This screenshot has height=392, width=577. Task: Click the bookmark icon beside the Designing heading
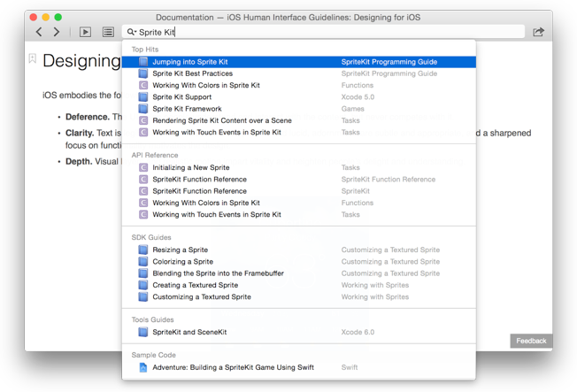[x=33, y=58]
